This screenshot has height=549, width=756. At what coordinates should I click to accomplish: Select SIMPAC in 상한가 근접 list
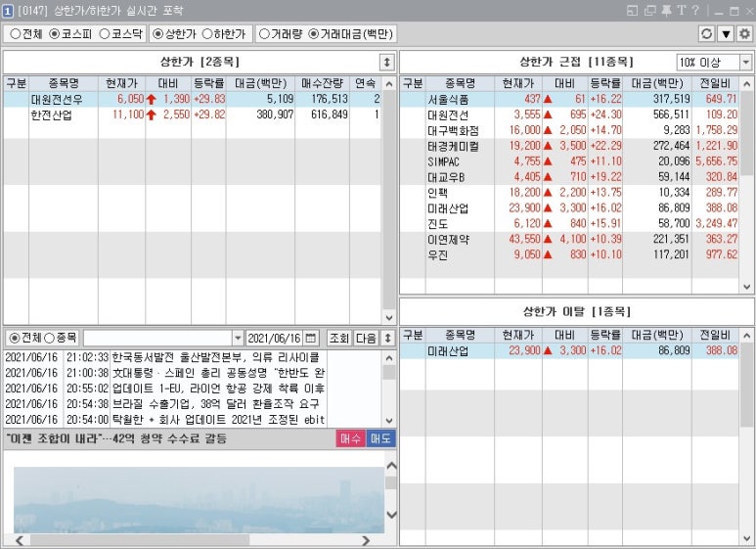coord(570,161)
